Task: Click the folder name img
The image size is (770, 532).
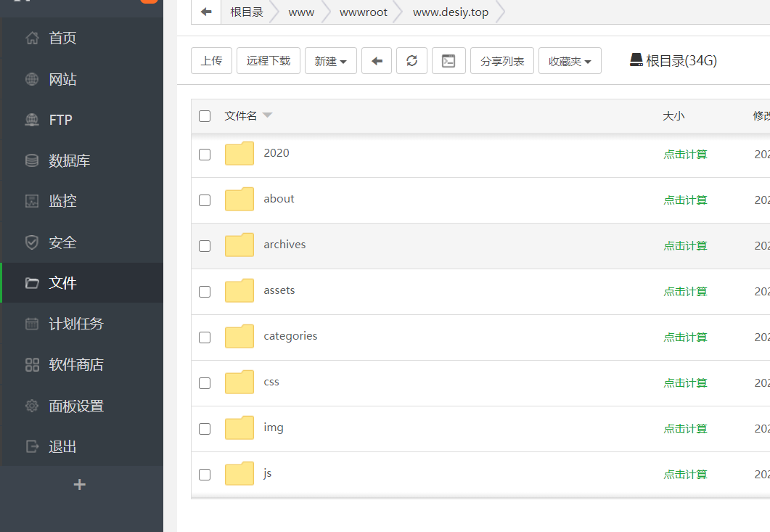Action: click(x=273, y=428)
